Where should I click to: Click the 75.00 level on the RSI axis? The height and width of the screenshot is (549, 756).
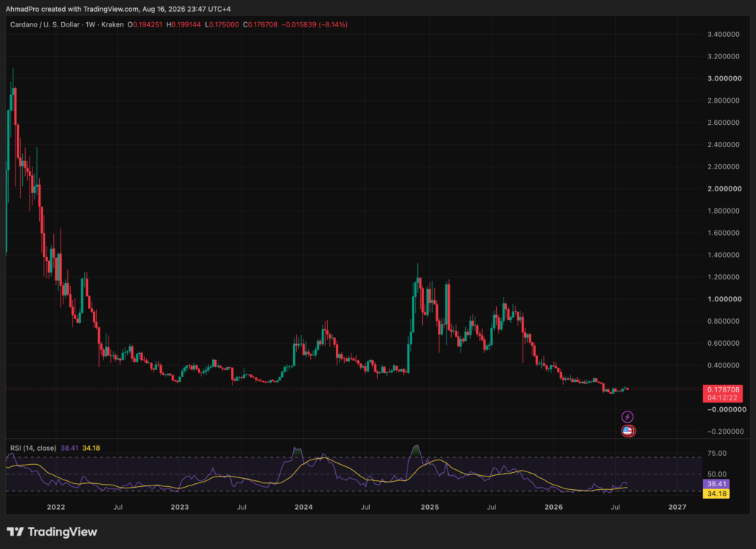pyautogui.click(x=717, y=454)
